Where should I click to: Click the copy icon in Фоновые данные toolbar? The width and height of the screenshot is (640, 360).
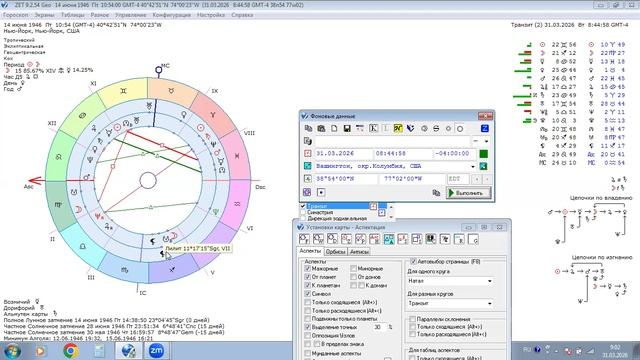coord(308,129)
